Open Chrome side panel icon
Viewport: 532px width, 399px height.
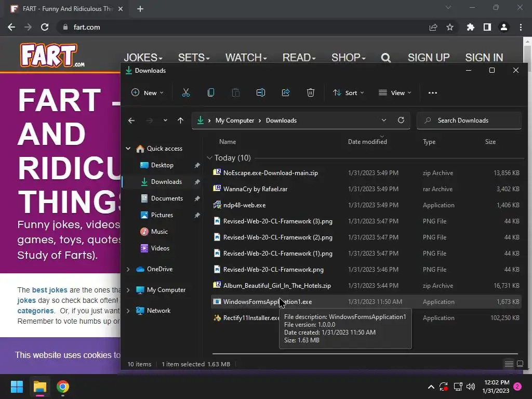[x=487, y=27]
